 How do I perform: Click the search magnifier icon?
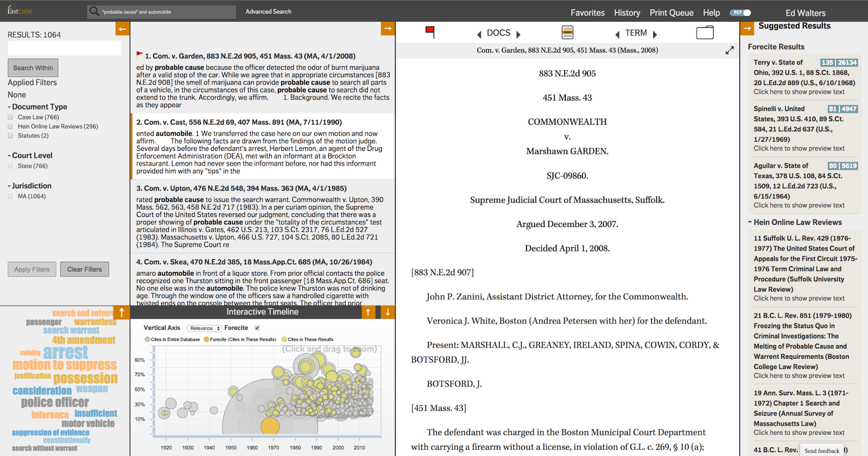click(94, 11)
